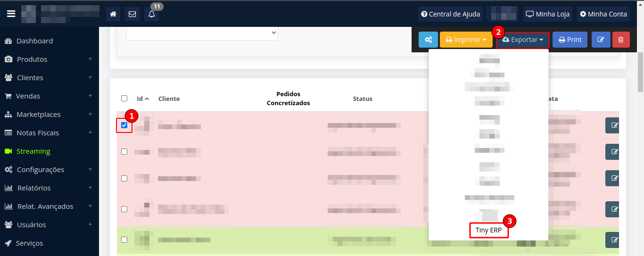
Task: Open the bell notifications icon
Action: click(152, 14)
